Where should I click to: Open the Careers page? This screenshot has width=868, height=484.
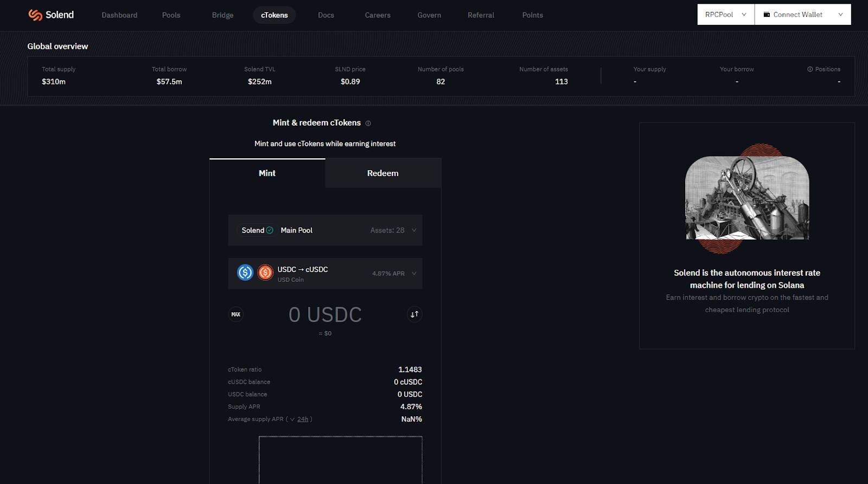(x=378, y=15)
